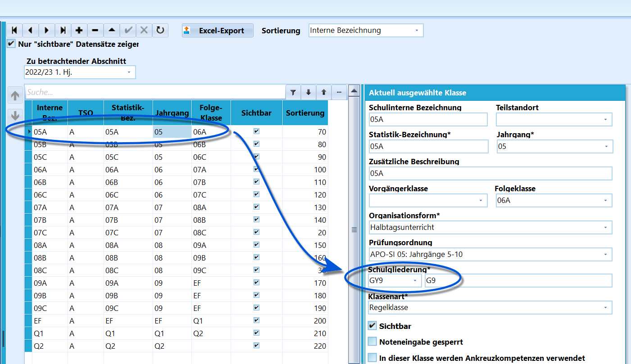Screen dimensions: 631x364
Task: Click the next record arrow icon
Action: [47, 30]
